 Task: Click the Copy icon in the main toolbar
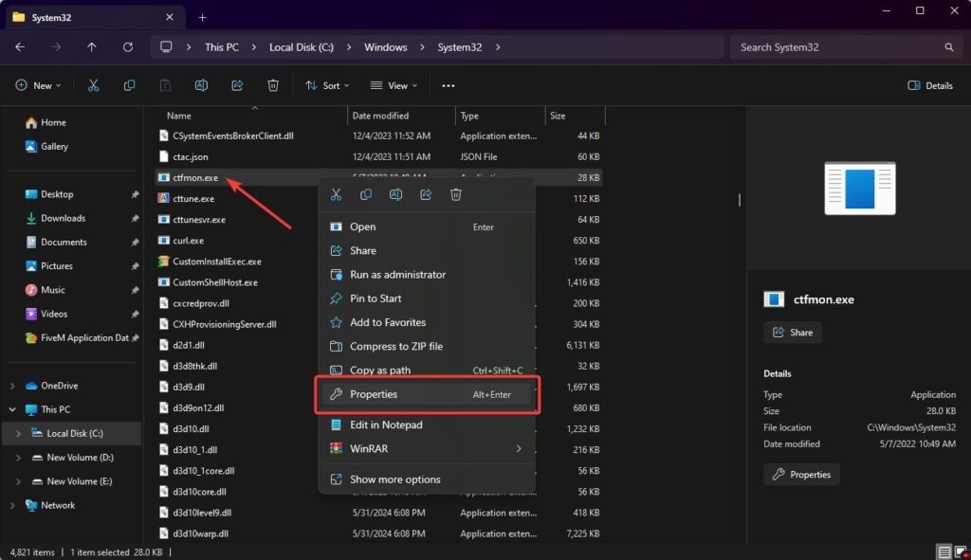[129, 85]
